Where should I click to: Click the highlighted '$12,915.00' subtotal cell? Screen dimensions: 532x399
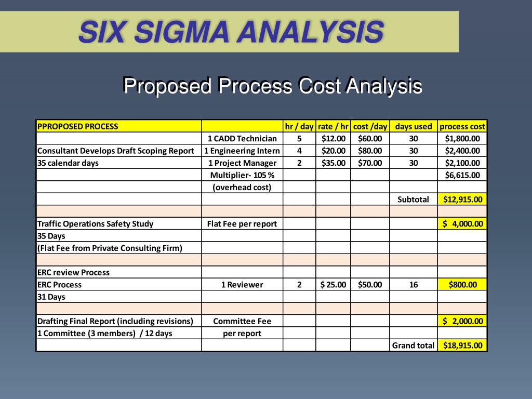coord(462,199)
